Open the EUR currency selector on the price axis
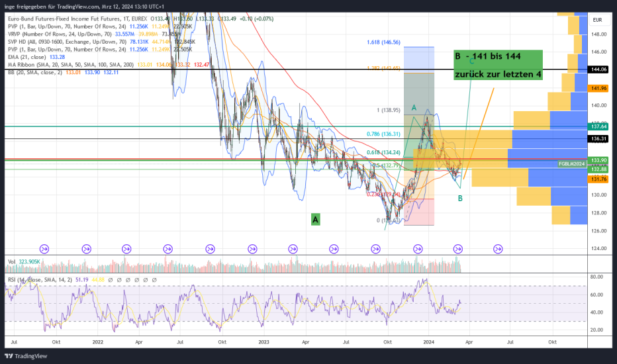The height and width of the screenshot is (364, 617). tap(598, 20)
